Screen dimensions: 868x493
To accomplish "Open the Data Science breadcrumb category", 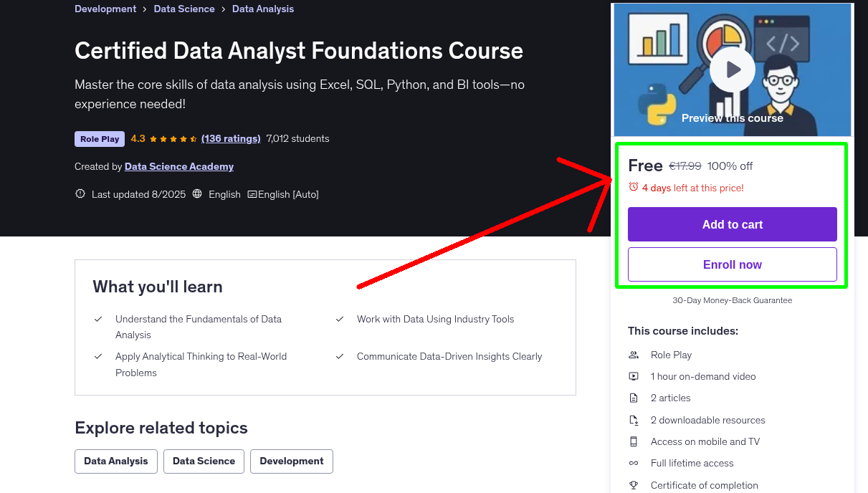I will click(x=184, y=9).
